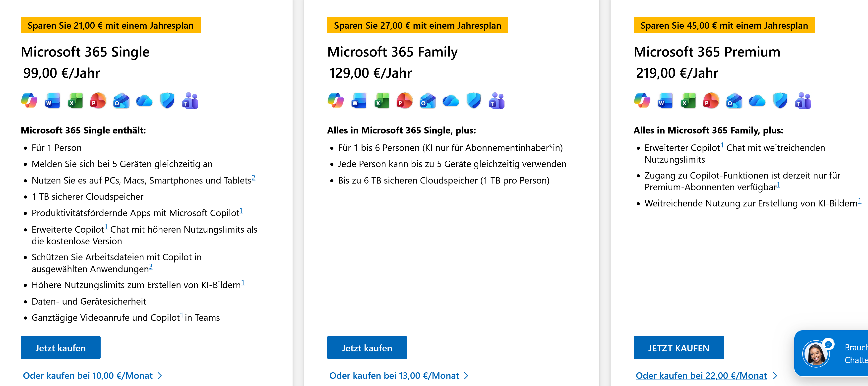Click the Teams icon in the Family plan
Screen dimensions: 868x386
click(496, 100)
